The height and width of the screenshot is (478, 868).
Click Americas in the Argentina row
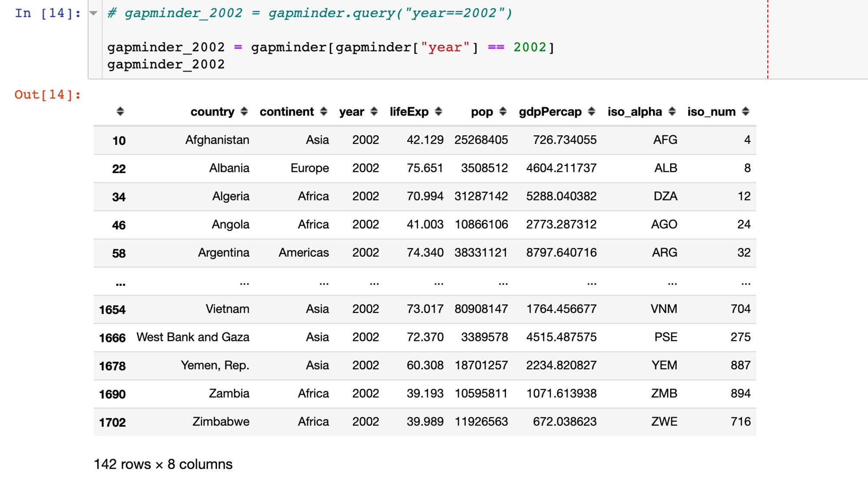[x=304, y=252]
